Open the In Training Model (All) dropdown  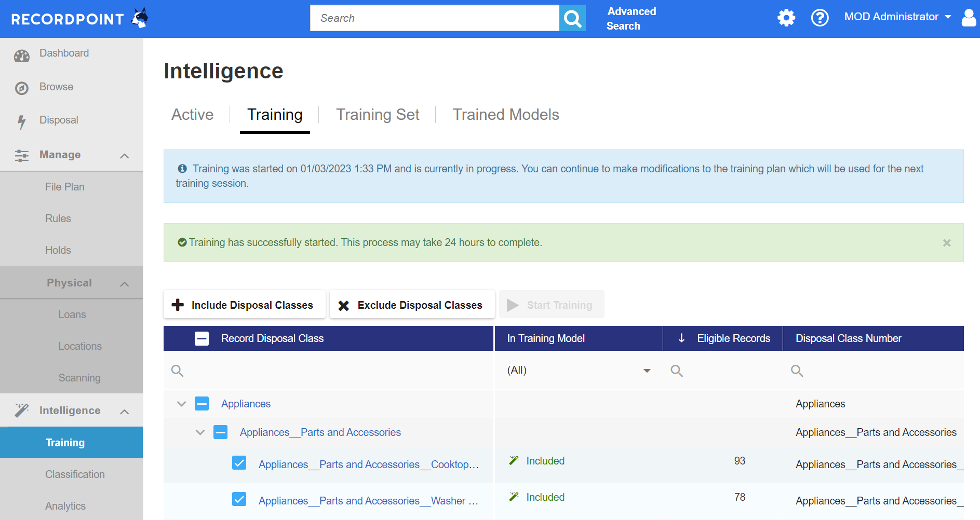(x=647, y=370)
